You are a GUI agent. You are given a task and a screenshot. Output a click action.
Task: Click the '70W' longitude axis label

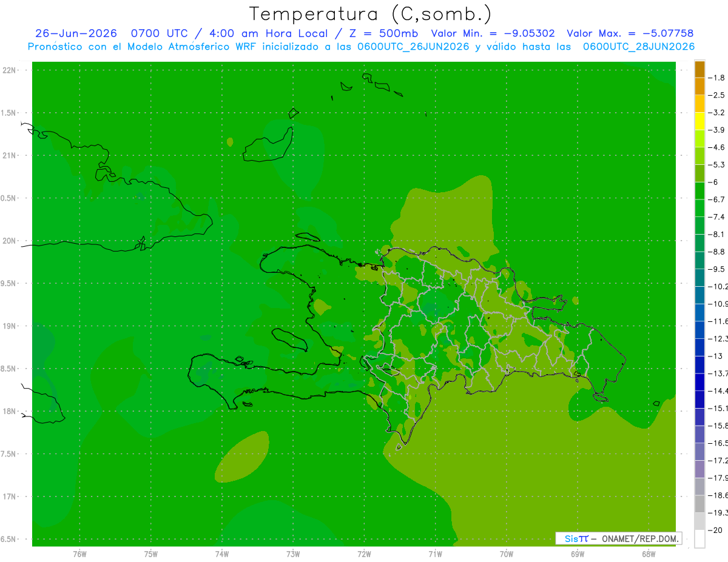pyautogui.click(x=507, y=554)
